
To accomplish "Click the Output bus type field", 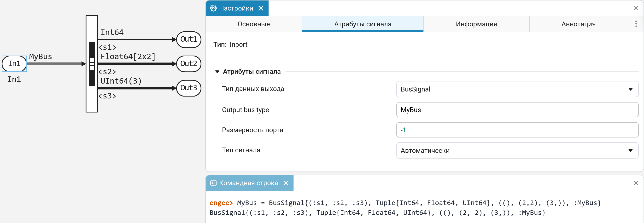I will tap(517, 110).
